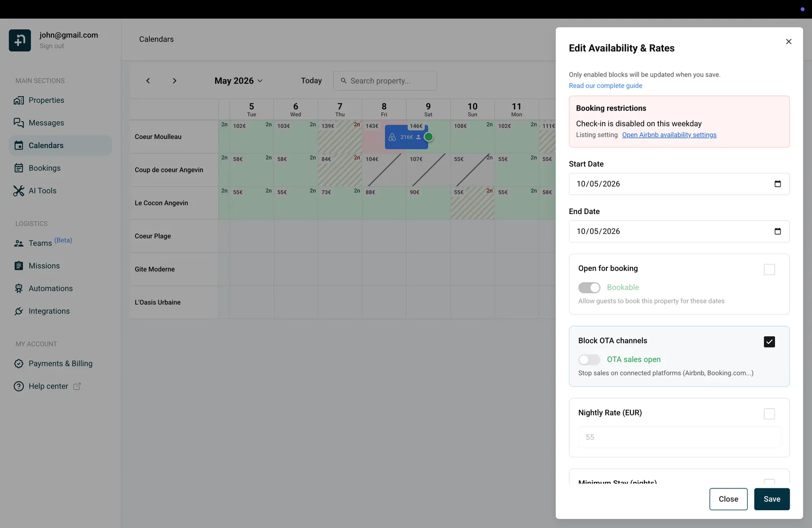Click the Sign out link
Viewport: 812px width, 528px height.
click(52, 46)
